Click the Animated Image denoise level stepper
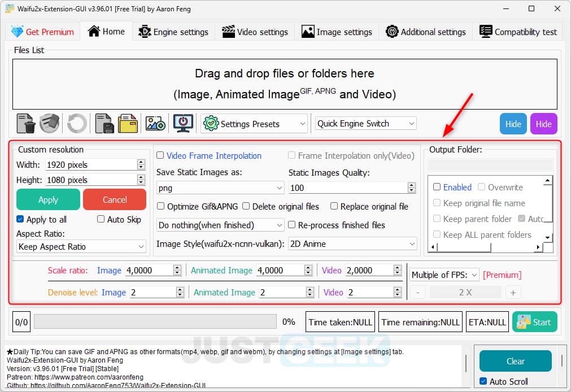571x392 pixels. point(310,292)
